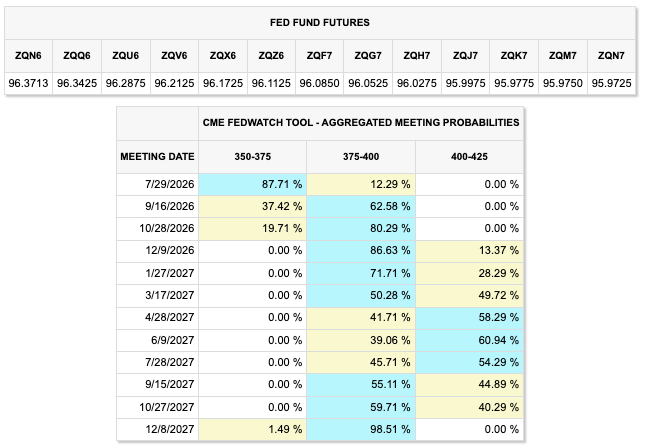Click the 40.29 % probability cell
The height and width of the screenshot is (448, 647).
[x=469, y=407]
